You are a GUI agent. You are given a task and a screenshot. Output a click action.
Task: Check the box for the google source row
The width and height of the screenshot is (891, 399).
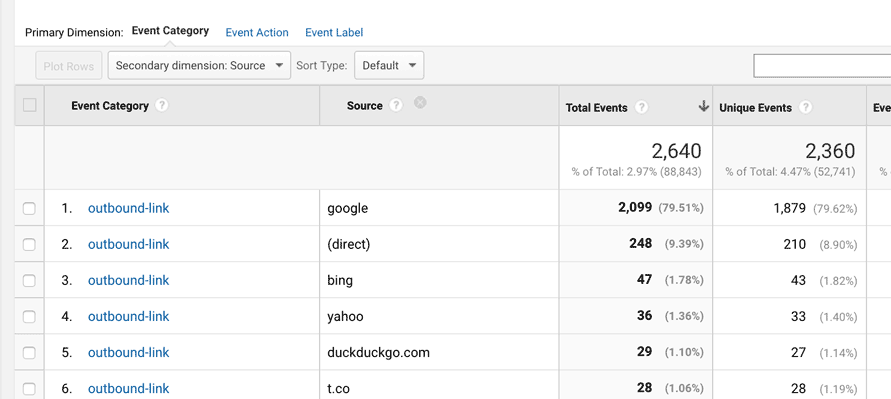tap(29, 209)
